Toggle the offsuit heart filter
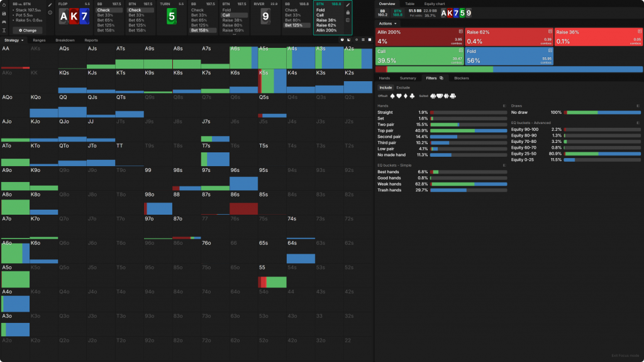 click(x=399, y=96)
